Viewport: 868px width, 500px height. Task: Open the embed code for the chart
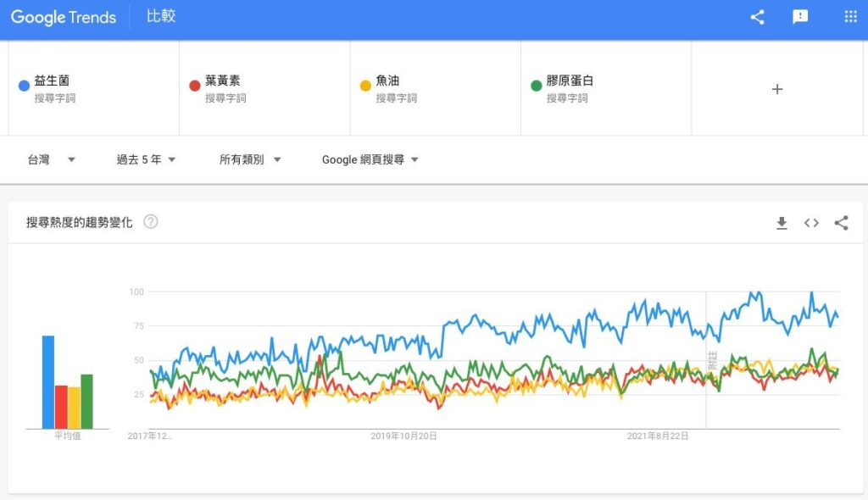pyautogui.click(x=811, y=222)
